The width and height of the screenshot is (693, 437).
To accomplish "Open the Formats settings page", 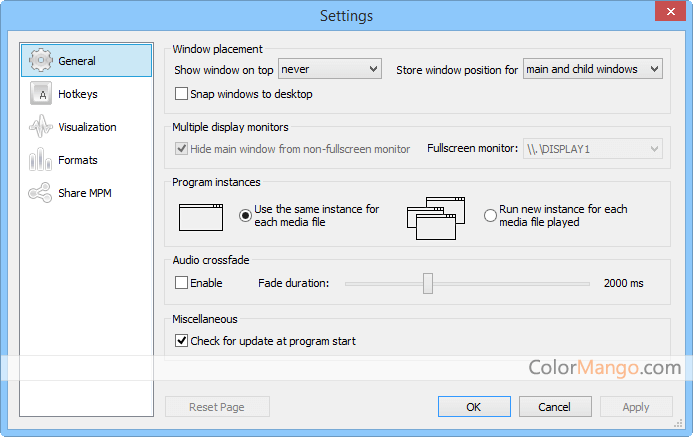I will pyautogui.click(x=77, y=160).
